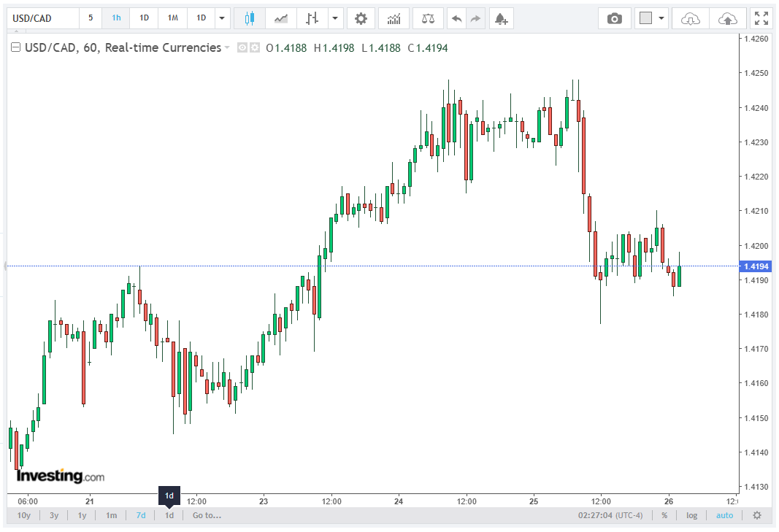This screenshot has width=779, height=532.
Task: Enter fullscreen mode via expand icon
Action: pos(761,18)
